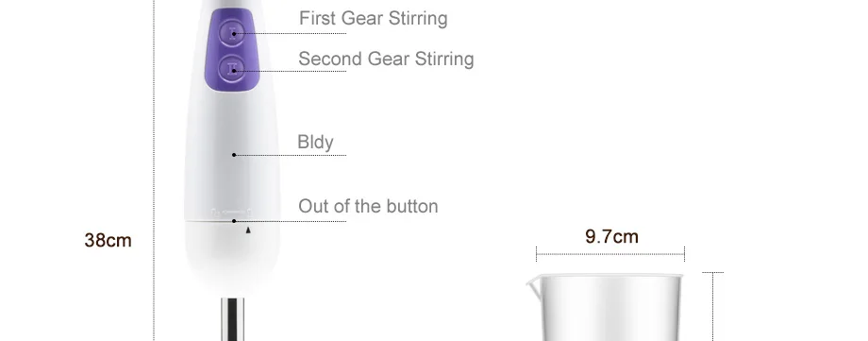
Task: Click the black triangle alignment marker
Action: click(x=248, y=230)
